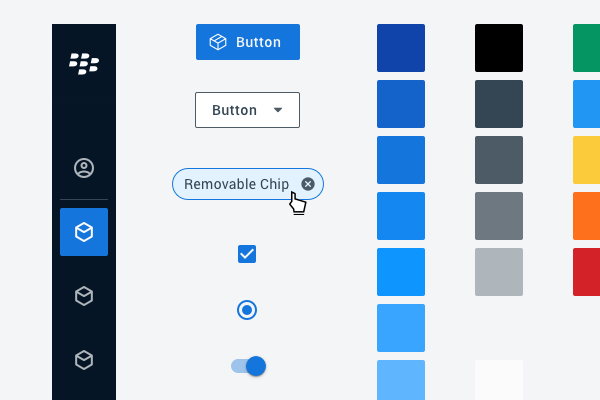This screenshot has width=600, height=400.
Task: Open the outlined Button dropdown arrow
Action: [x=278, y=110]
